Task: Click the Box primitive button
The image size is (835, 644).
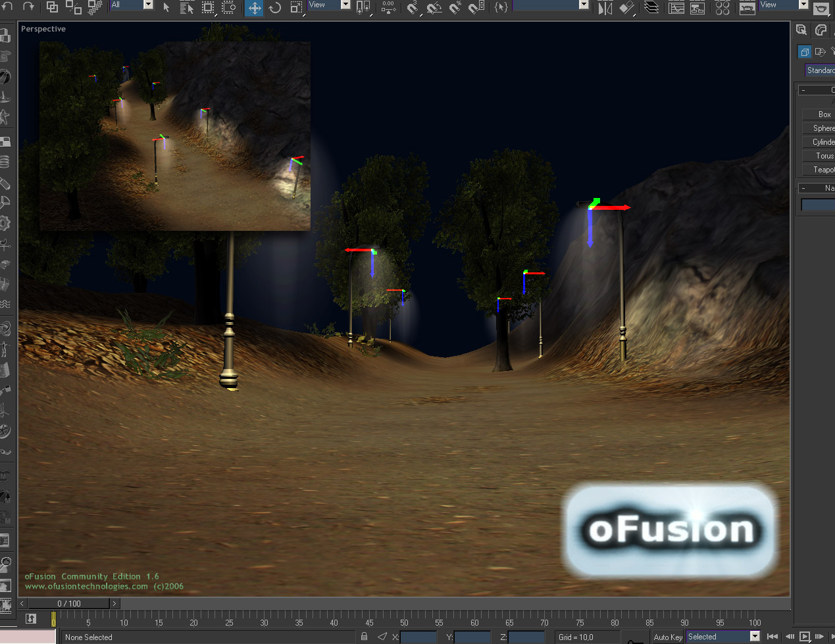Action: point(818,114)
